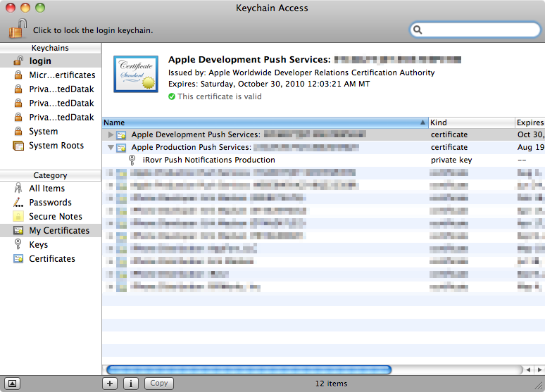
Task: Click the Secure Notes yellow note icon
Action: (18, 216)
